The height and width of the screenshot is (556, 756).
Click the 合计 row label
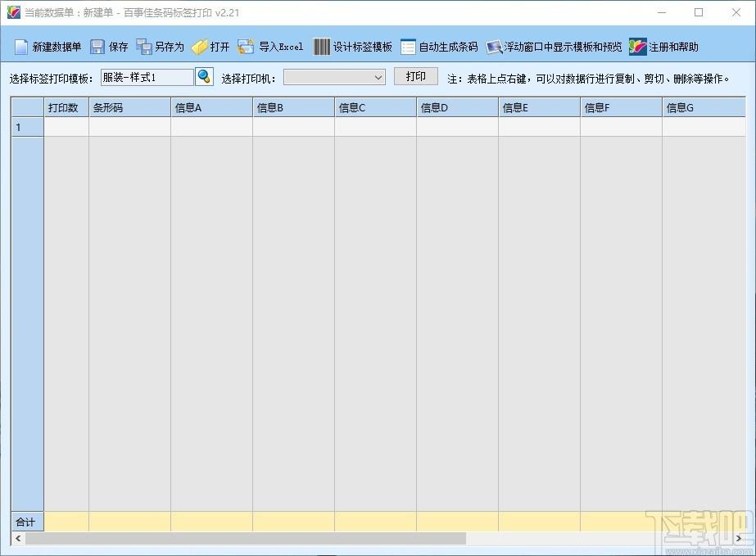28,522
